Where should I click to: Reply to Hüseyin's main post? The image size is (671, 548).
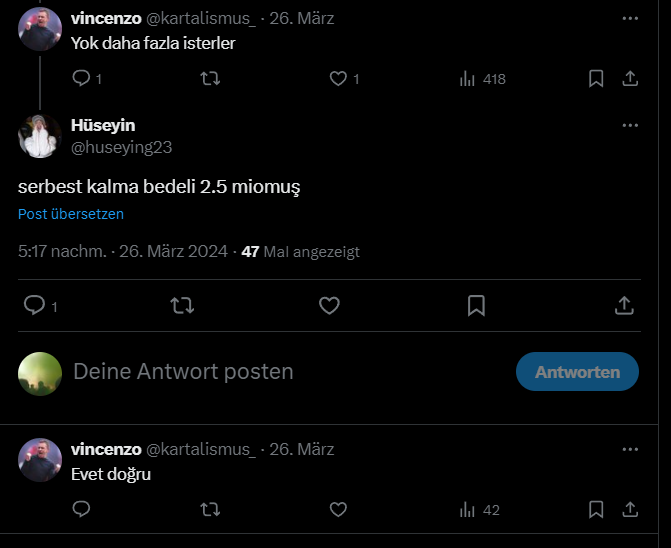click(x=34, y=305)
